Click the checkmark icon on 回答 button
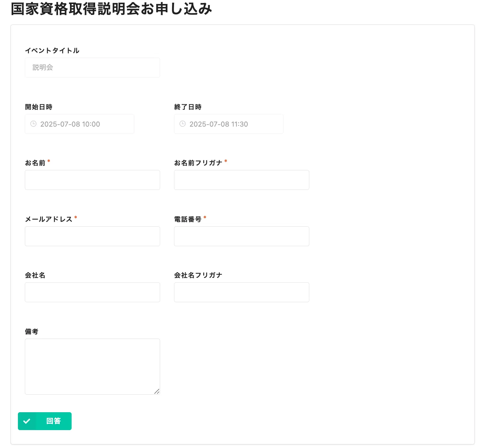 point(27,421)
